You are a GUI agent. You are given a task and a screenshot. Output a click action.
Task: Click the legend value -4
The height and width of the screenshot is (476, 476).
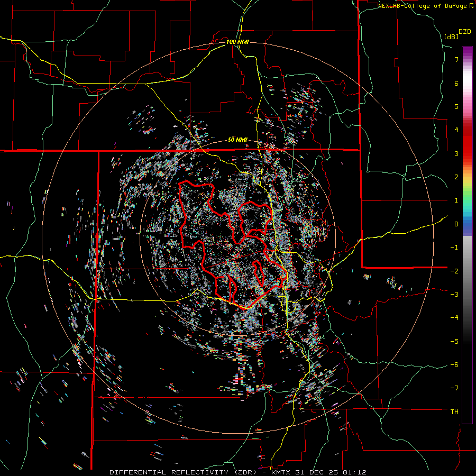point(454,318)
